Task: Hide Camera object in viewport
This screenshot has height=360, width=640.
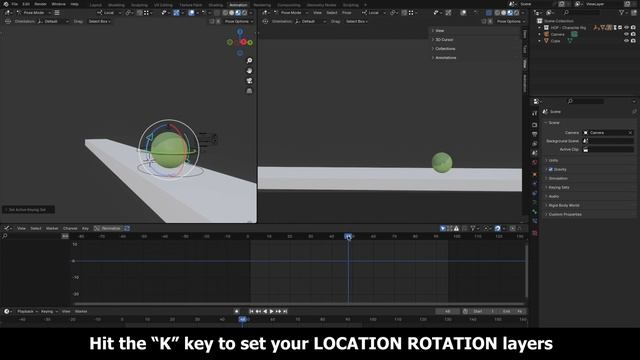Action: coord(627,34)
